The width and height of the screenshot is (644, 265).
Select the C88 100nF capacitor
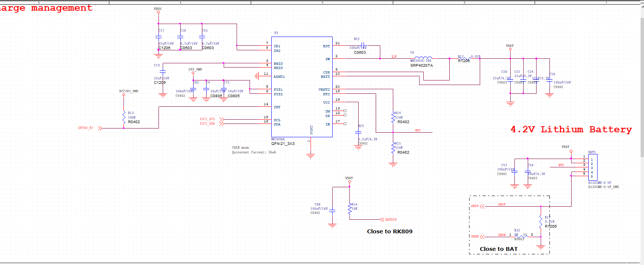point(332,210)
